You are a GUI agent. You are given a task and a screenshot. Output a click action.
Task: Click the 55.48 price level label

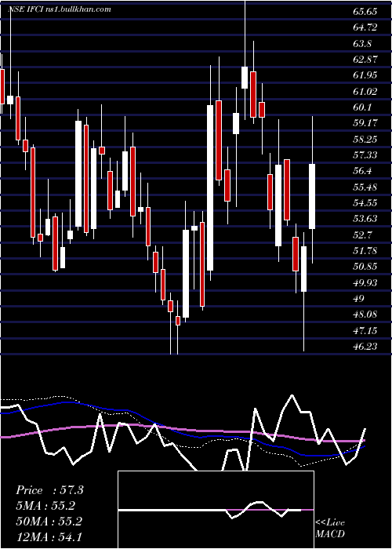(365, 187)
